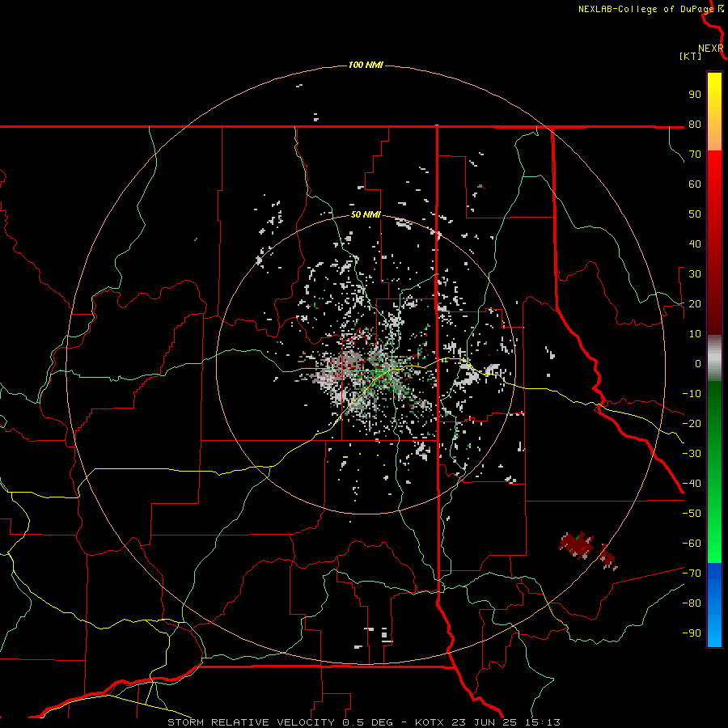
Task: Click the positive 90 knot scale label
Action: pos(695,95)
